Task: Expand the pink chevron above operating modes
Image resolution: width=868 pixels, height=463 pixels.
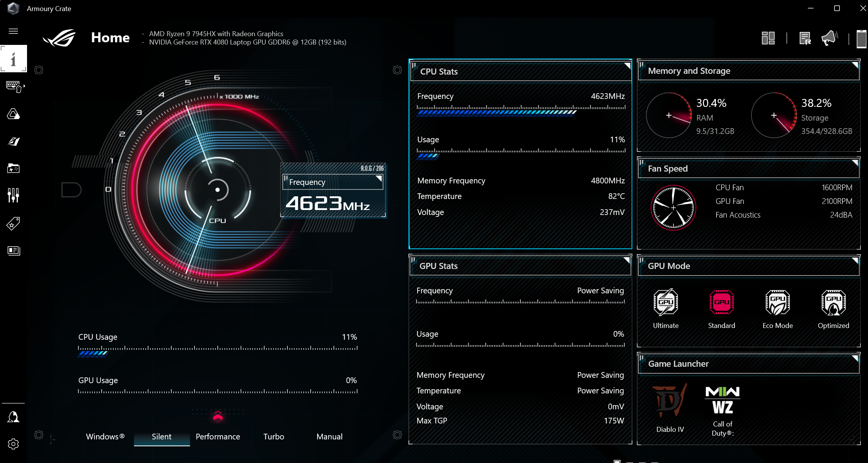Action: point(218,416)
